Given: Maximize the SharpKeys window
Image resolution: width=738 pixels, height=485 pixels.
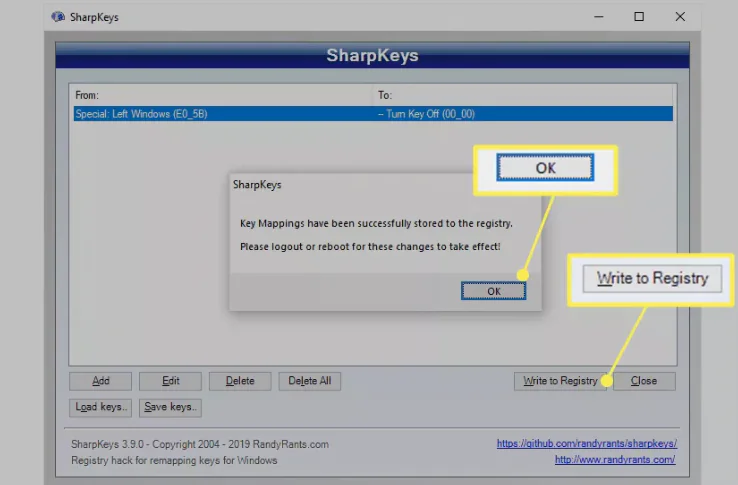Looking at the screenshot, I should (639, 17).
